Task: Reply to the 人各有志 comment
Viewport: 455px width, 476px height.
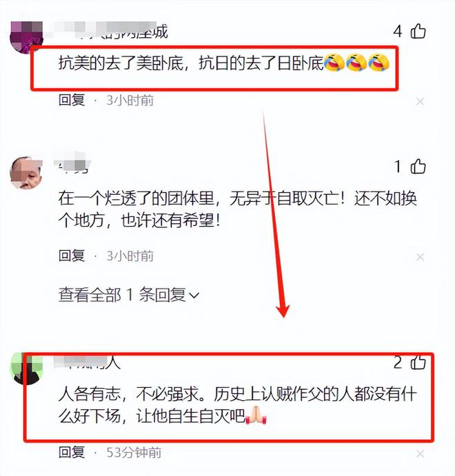Action: (72, 452)
